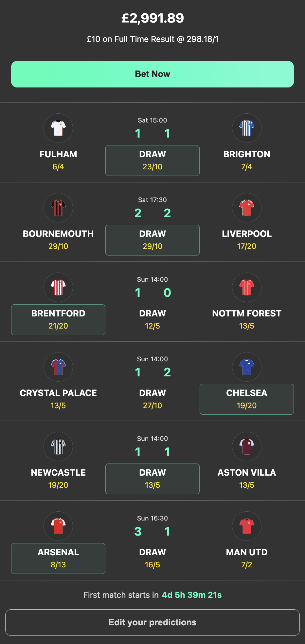
Task: Click the Brentford shirt icon
Action: point(58,287)
